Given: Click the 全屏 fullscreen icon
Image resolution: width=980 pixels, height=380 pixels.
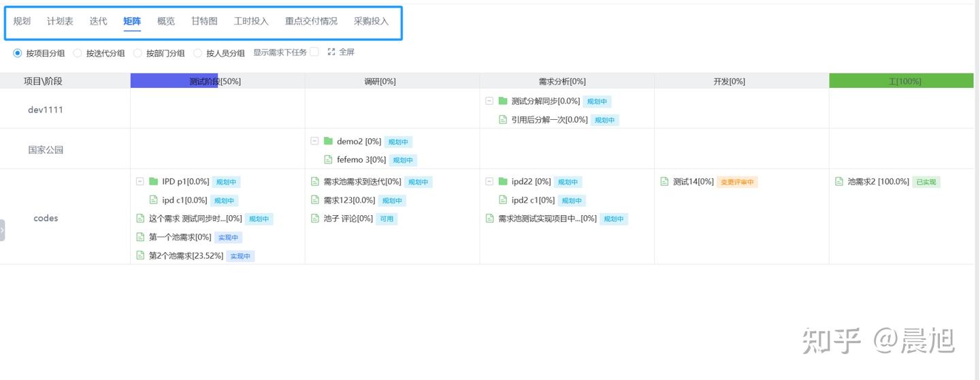Looking at the screenshot, I should point(331,52).
